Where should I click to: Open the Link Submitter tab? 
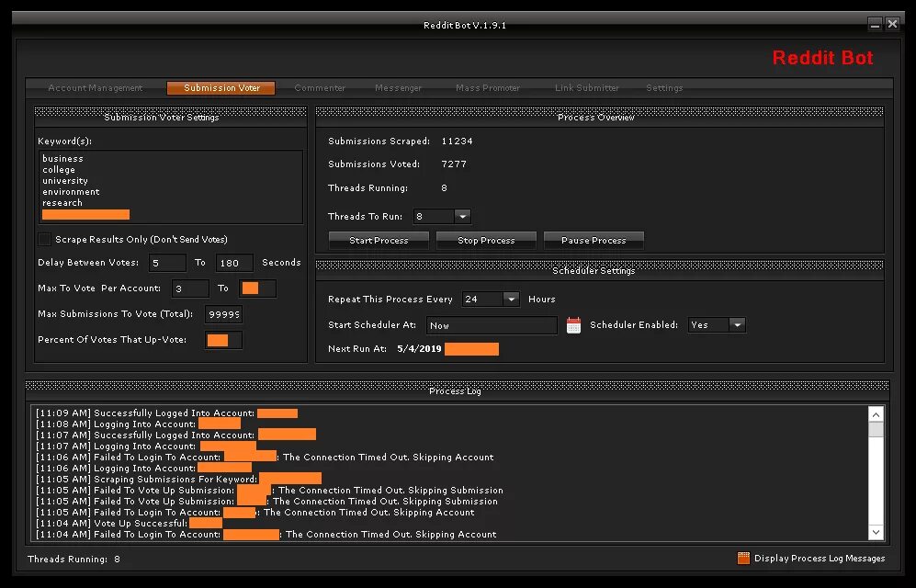click(586, 87)
